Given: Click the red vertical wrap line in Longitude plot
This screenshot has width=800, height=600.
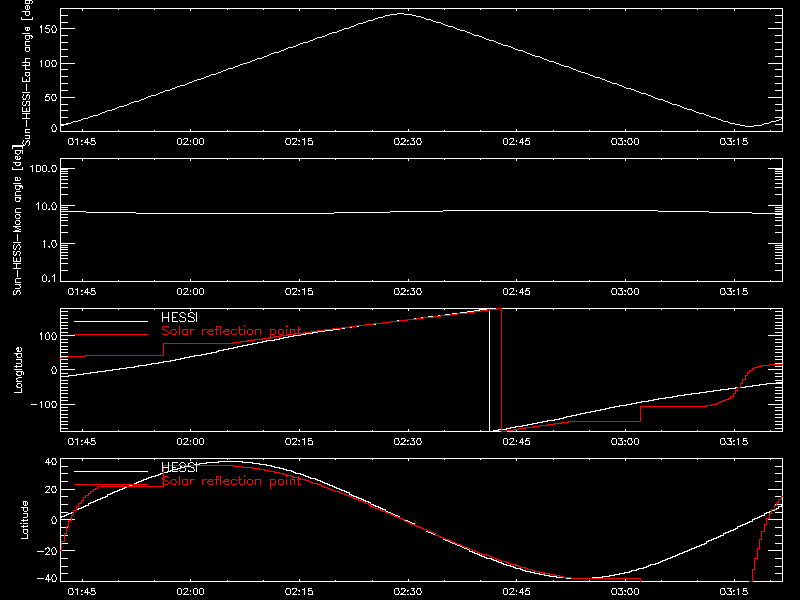Looking at the screenshot, I should pyautogui.click(x=502, y=370).
